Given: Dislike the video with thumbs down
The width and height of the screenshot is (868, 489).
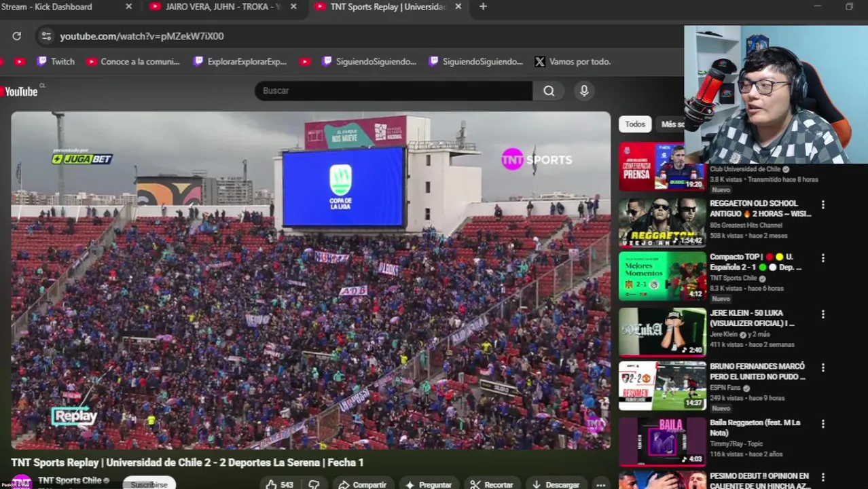Looking at the screenshot, I should point(314,484).
